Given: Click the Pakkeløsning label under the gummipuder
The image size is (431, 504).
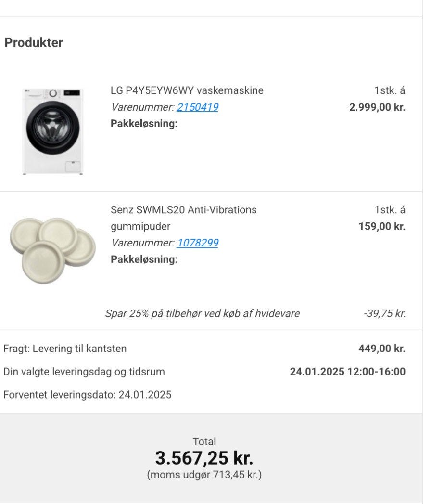Looking at the screenshot, I should [x=144, y=259].
